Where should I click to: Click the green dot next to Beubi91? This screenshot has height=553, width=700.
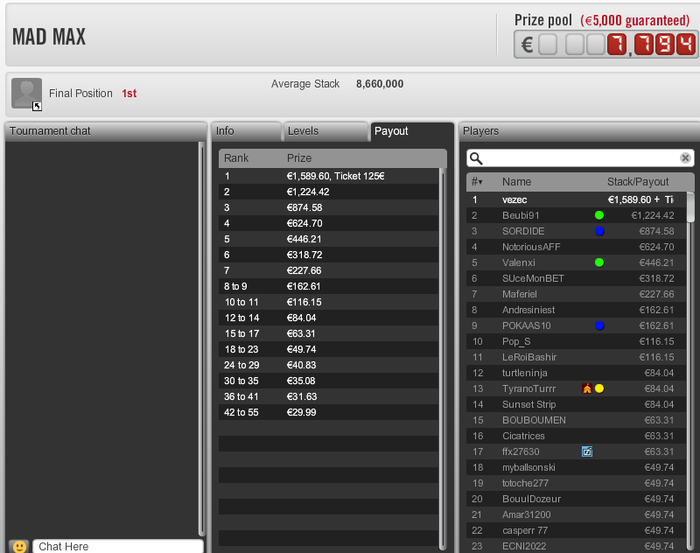(599, 216)
